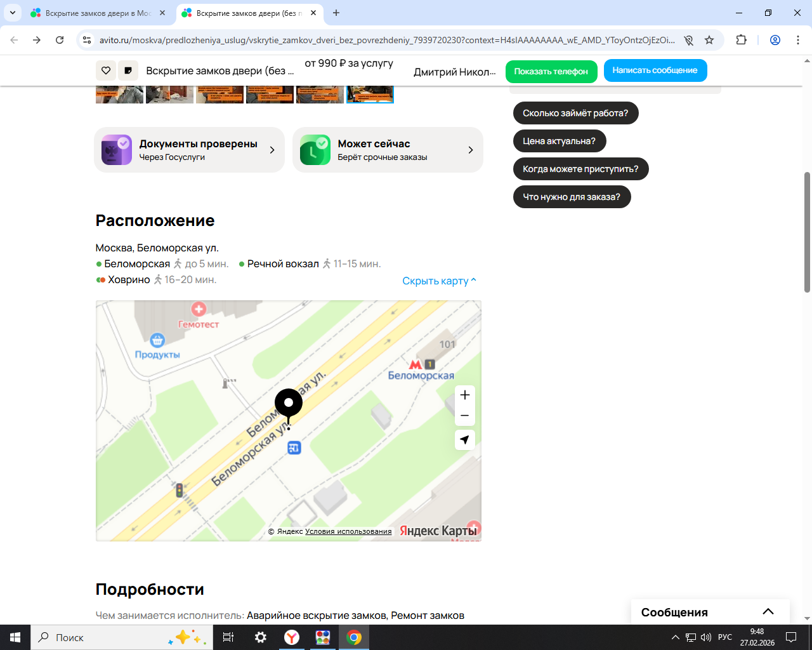This screenshot has width=812, height=650.
Task: Click the page vertical scrollbar thumb
Action: point(807,232)
